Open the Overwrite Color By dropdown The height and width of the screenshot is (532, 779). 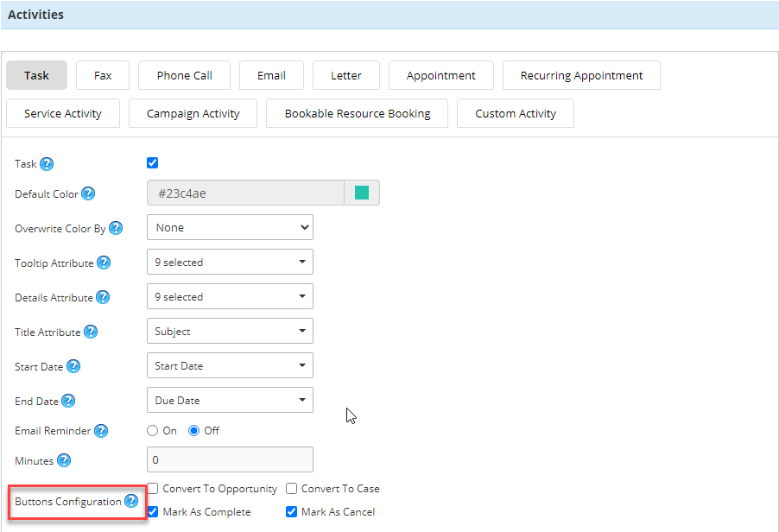pyautogui.click(x=230, y=227)
